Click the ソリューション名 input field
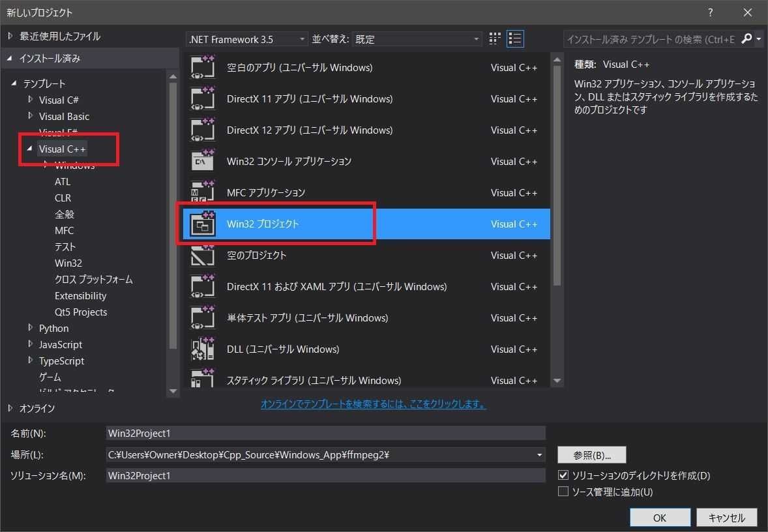 point(325,475)
